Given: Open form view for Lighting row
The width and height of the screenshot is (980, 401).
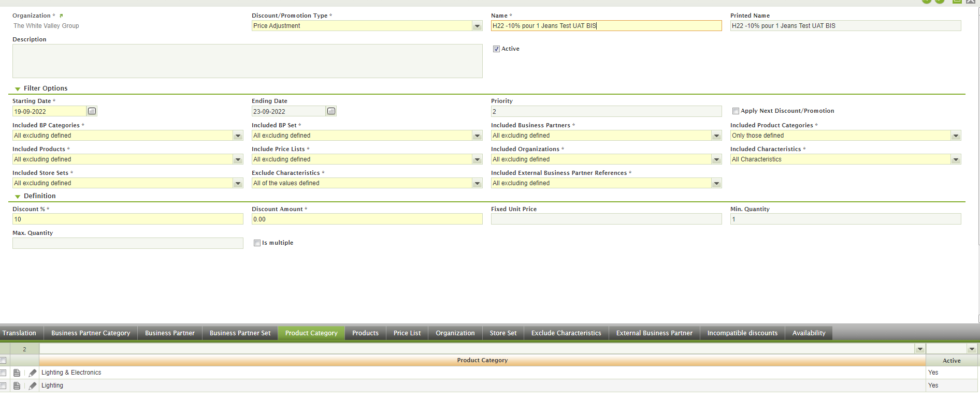Looking at the screenshot, I should coord(17,385).
